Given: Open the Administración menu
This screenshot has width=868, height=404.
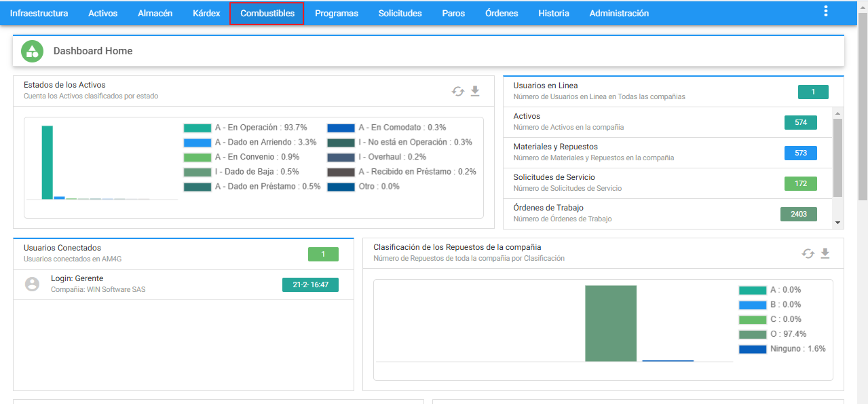Looking at the screenshot, I should pos(619,14).
